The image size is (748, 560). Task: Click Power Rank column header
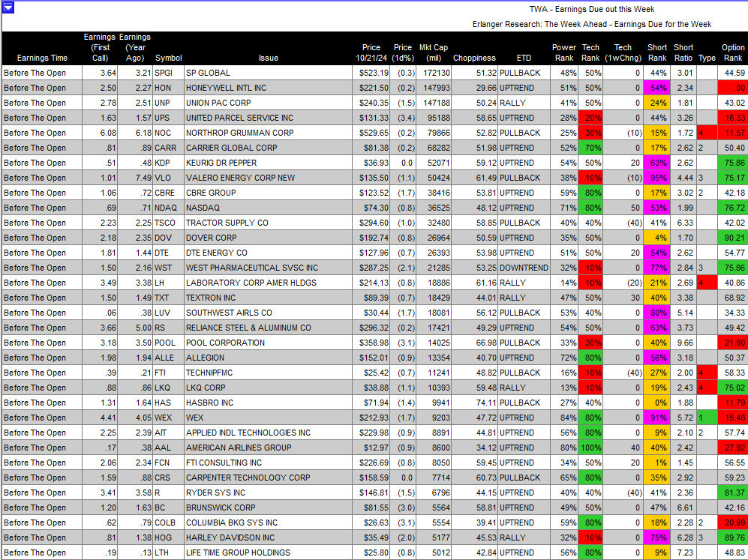click(564, 52)
